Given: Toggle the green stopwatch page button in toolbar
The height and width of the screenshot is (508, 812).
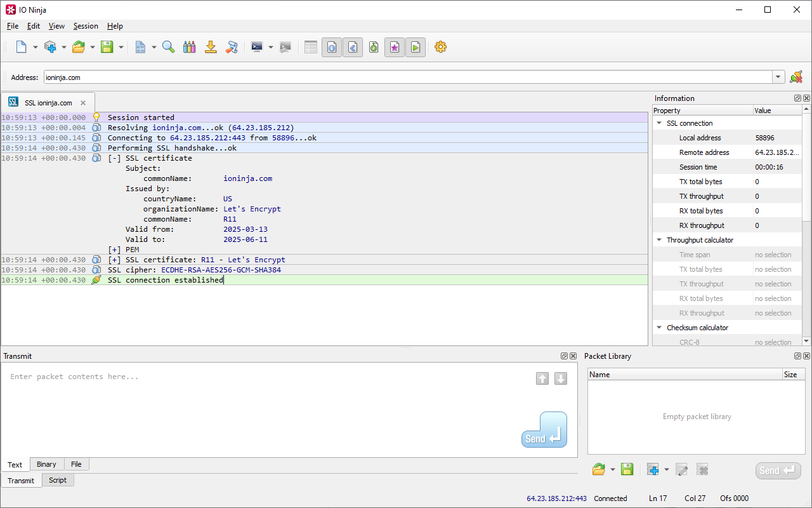Looking at the screenshot, I should click(374, 47).
